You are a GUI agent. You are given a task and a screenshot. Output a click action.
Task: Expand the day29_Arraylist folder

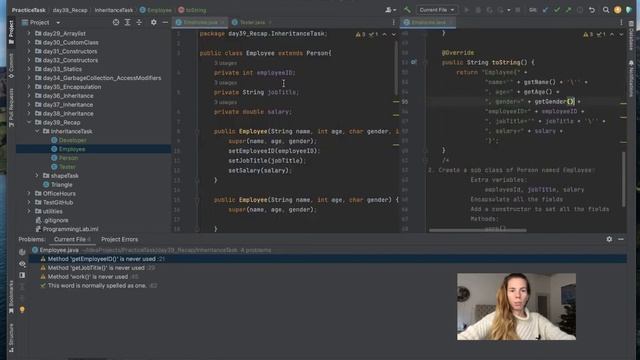pyautogui.click(x=29, y=33)
